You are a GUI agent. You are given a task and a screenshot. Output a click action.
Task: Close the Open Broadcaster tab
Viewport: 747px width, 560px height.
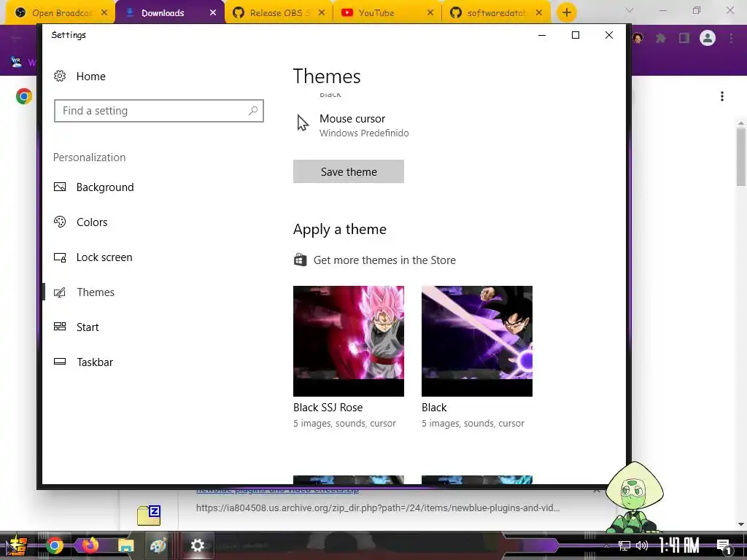point(104,13)
